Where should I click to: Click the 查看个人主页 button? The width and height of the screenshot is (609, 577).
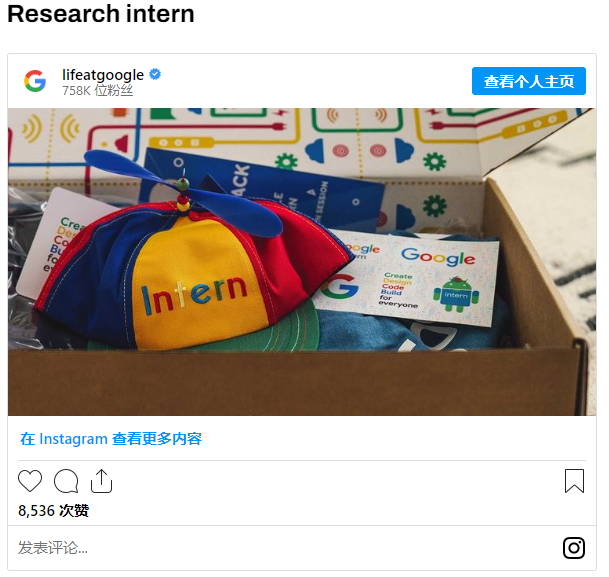(529, 81)
